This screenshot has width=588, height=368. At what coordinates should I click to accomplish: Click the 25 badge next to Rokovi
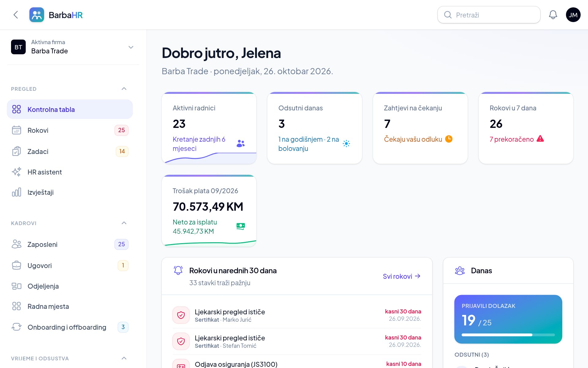(x=121, y=130)
